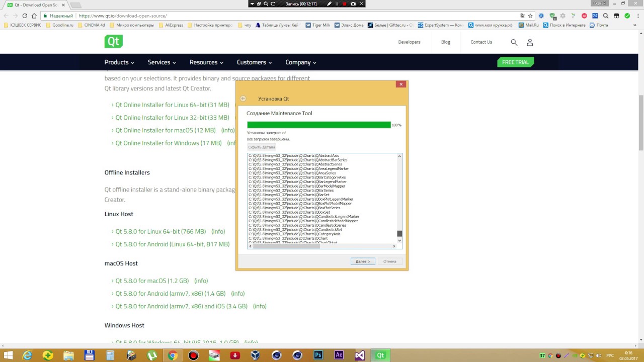This screenshot has width=644, height=362.
Task: Take a snapshot with the recorder camera icon
Action: point(353,4)
